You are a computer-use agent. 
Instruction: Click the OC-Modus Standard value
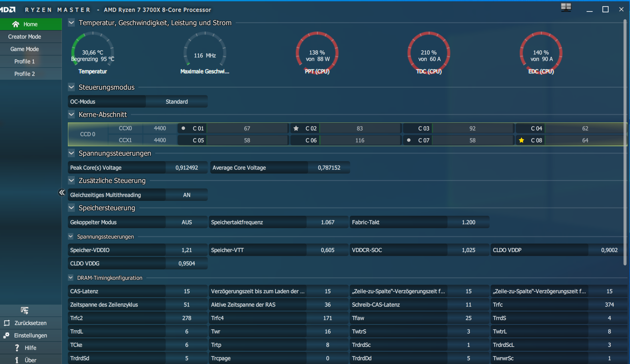point(177,102)
